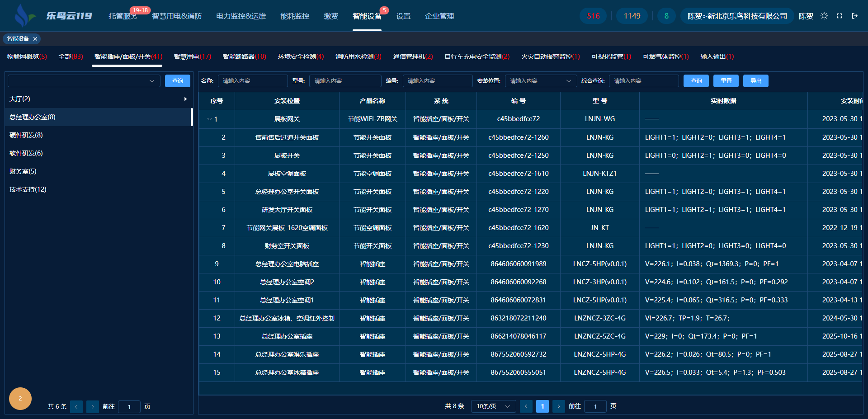Go to previous page in left panel
868x419 pixels.
pyautogui.click(x=76, y=406)
